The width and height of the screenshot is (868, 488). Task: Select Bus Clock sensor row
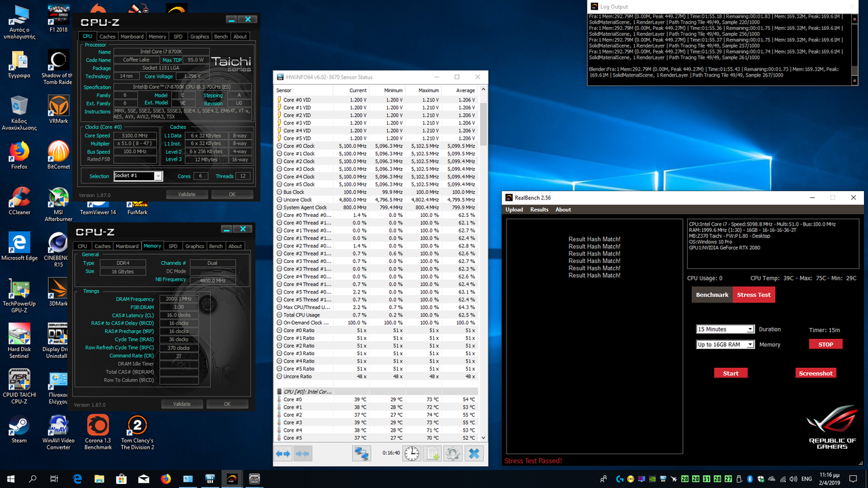376,192
